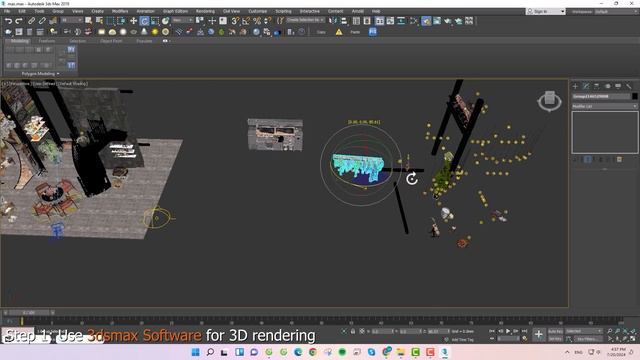640x360 pixels.
Task: Open the Modifier List dropdown
Action: coord(604,106)
